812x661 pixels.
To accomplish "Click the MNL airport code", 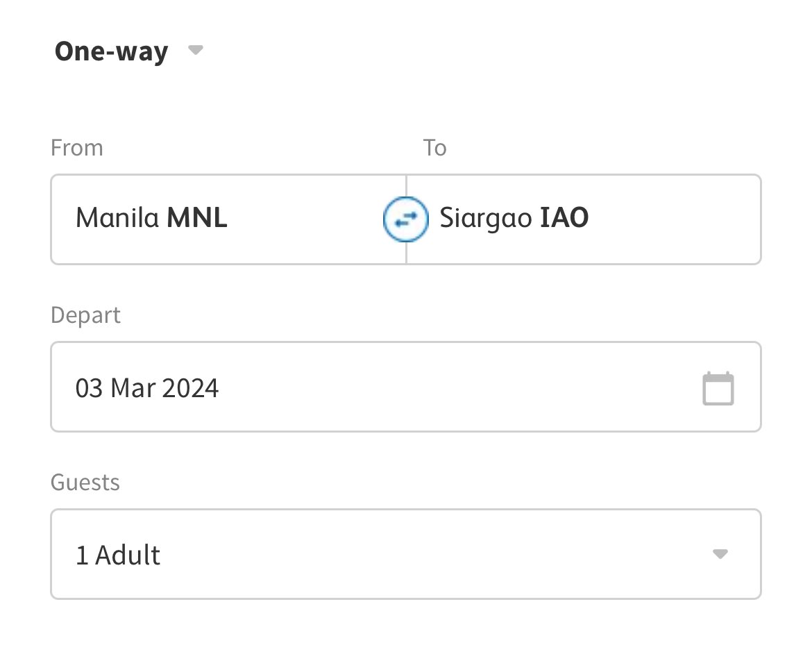I will [197, 219].
